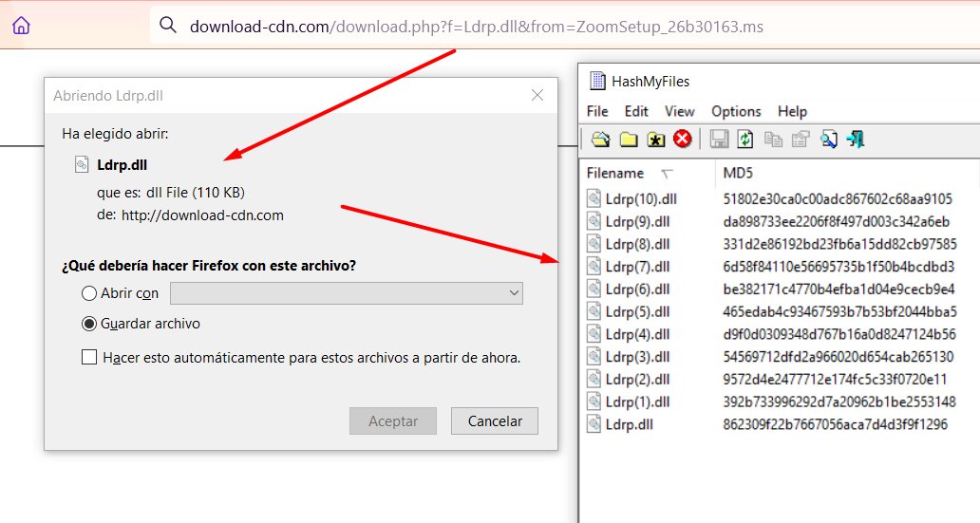
Task: Select the Ldrp(9).dll filename
Action: coord(637,221)
